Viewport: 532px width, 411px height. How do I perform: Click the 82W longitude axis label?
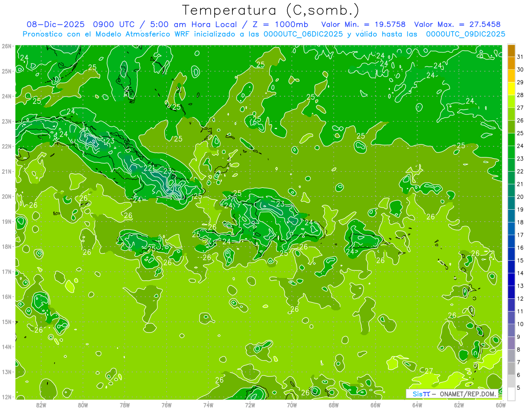point(41,405)
